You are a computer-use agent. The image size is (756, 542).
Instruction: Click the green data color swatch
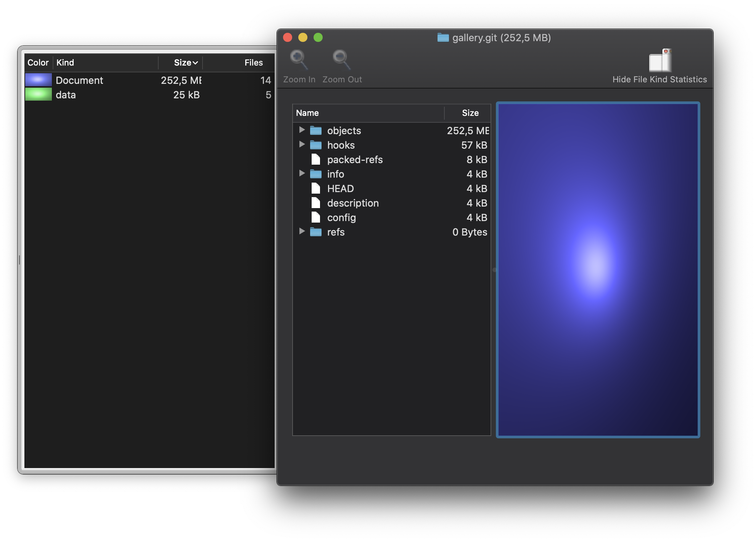coord(38,94)
